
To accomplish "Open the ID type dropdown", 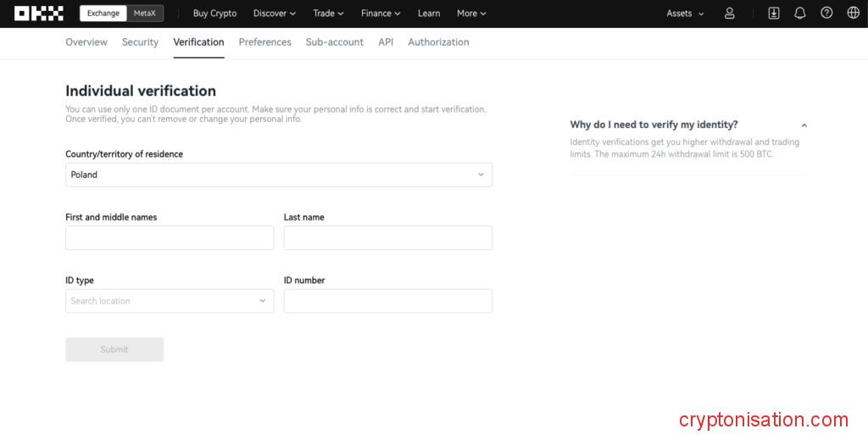I will pos(170,301).
